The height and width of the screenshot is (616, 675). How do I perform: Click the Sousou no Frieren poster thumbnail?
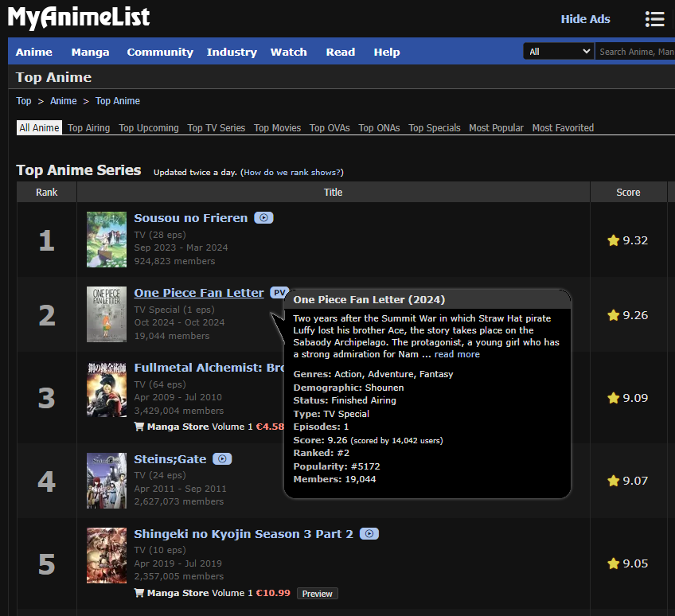click(107, 240)
